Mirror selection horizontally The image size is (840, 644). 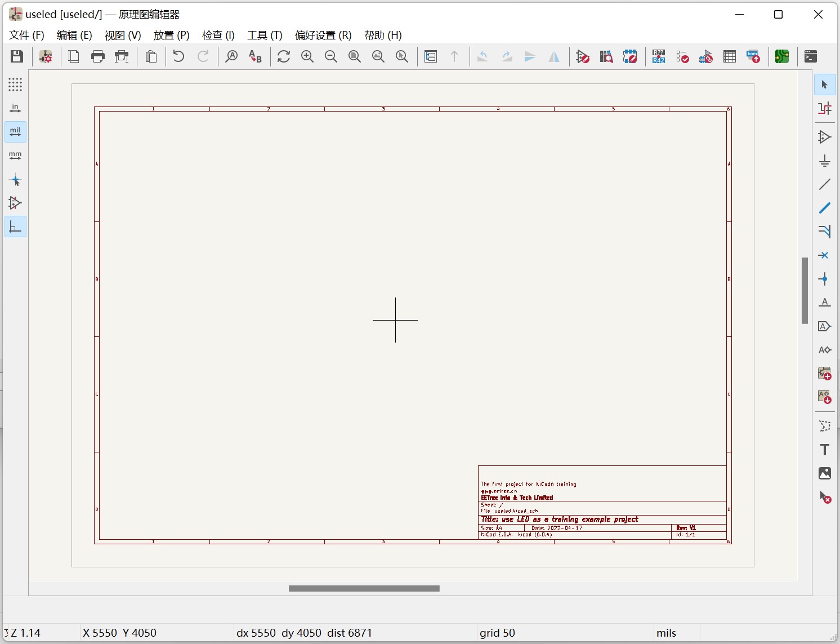click(554, 56)
